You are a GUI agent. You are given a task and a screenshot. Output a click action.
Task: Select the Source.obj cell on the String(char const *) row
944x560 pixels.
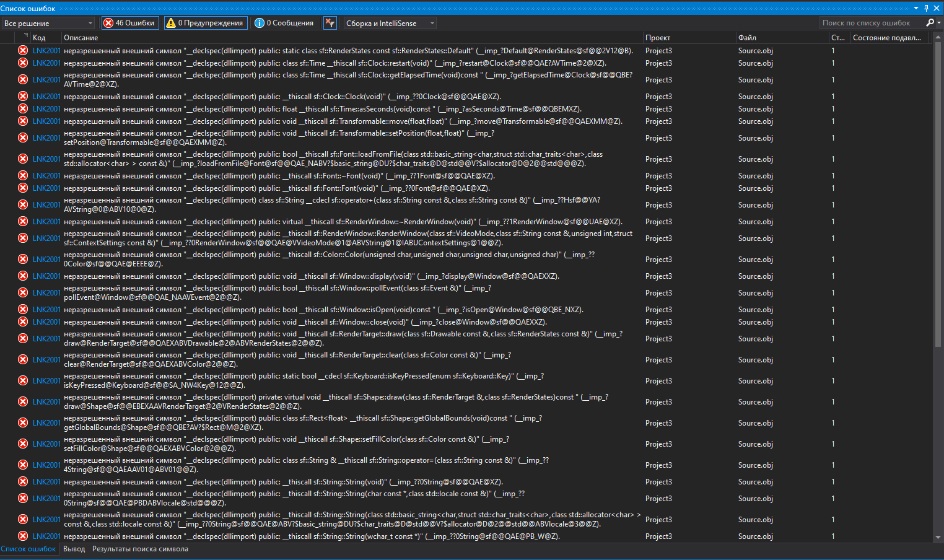(756, 499)
